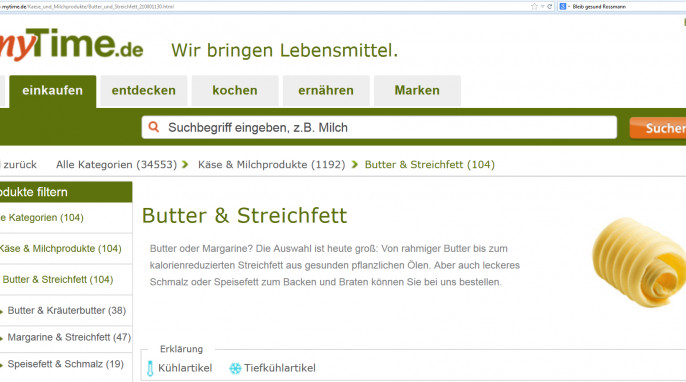This screenshot has width=686, height=382.
Task: Select Käse & Milchprodukte (104) filter
Action: 60,249
